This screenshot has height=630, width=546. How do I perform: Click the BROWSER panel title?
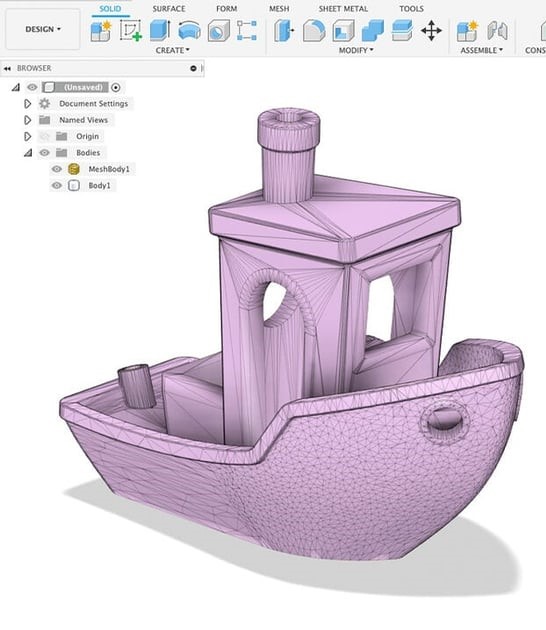click(34, 68)
